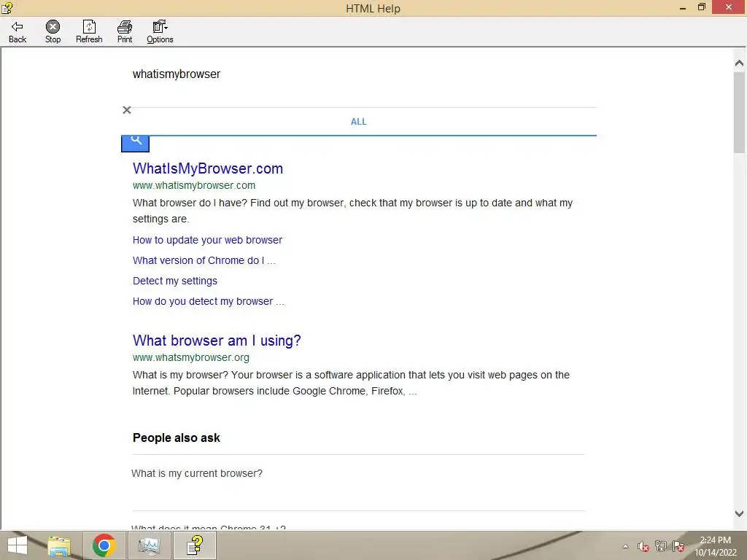Switch to Google Chrome in the taskbar
747x560 pixels.
(104, 545)
